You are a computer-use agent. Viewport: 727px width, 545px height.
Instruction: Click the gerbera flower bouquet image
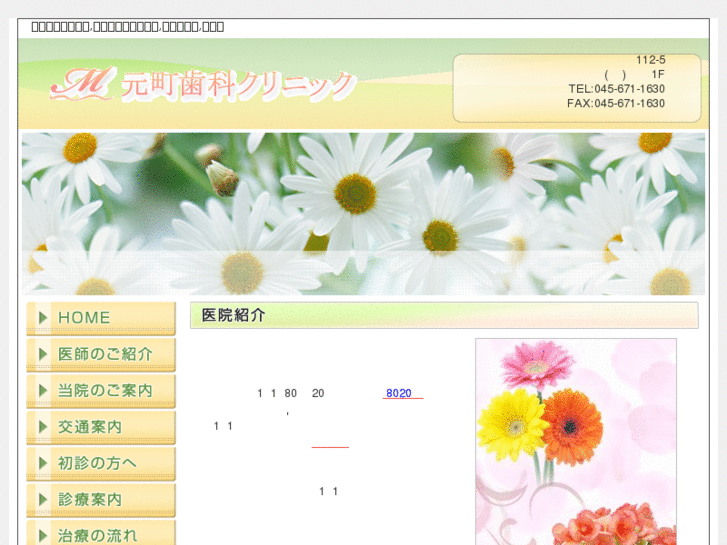(576, 442)
